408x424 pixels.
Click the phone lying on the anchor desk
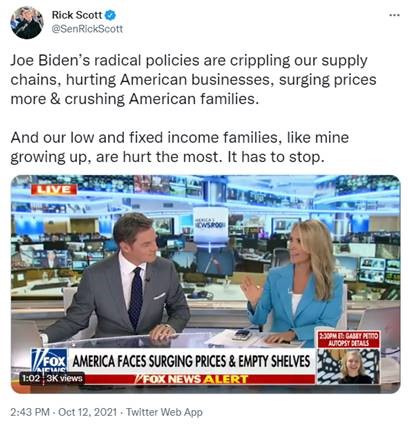click(242, 334)
